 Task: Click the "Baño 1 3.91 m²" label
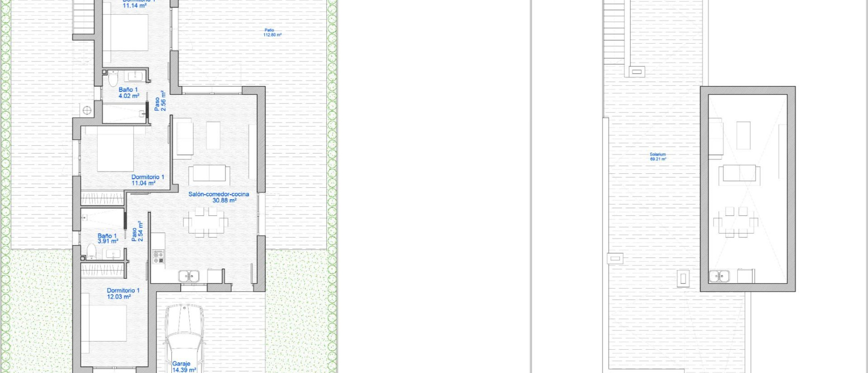(x=108, y=238)
